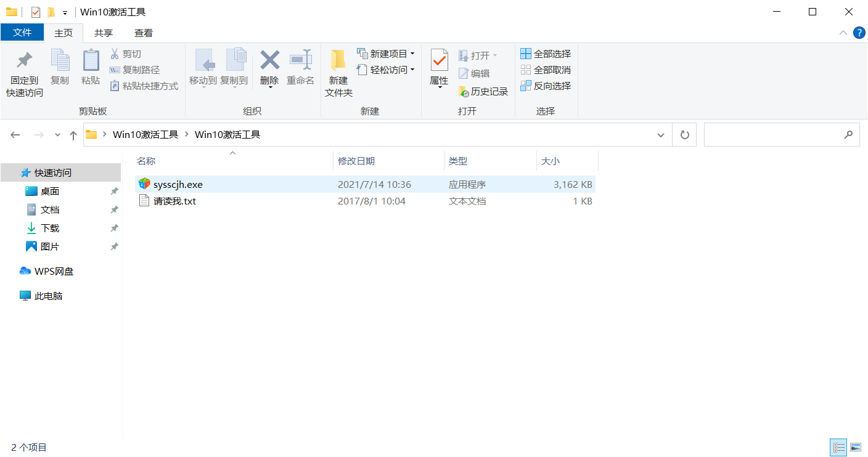The width and height of the screenshot is (868, 457).
Task: Expand the Properties (属性) dropdown arrow
Action: coord(439,87)
